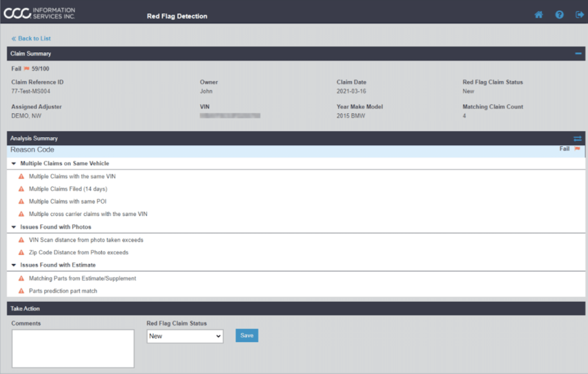The image size is (588, 374).
Task: Click into the Comments text box
Action: (x=73, y=348)
